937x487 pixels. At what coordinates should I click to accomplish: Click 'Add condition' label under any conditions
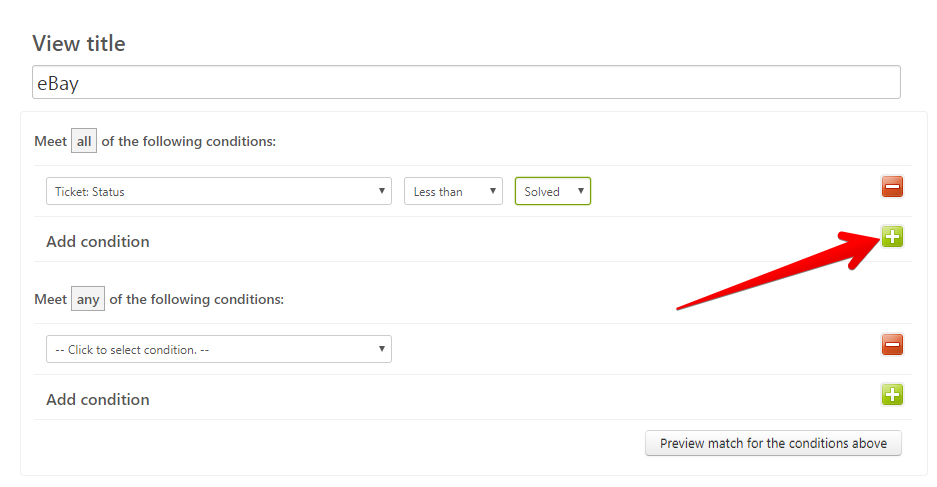pos(98,399)
